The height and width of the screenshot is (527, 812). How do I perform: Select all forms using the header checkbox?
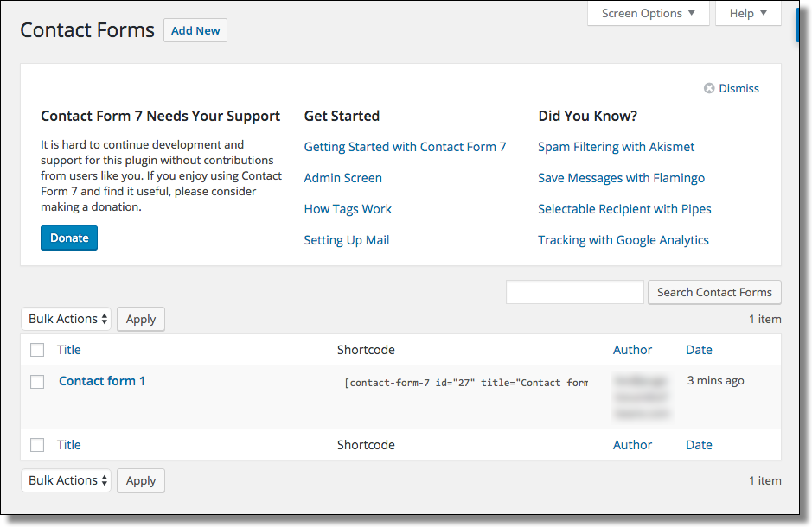coord(36,349)
